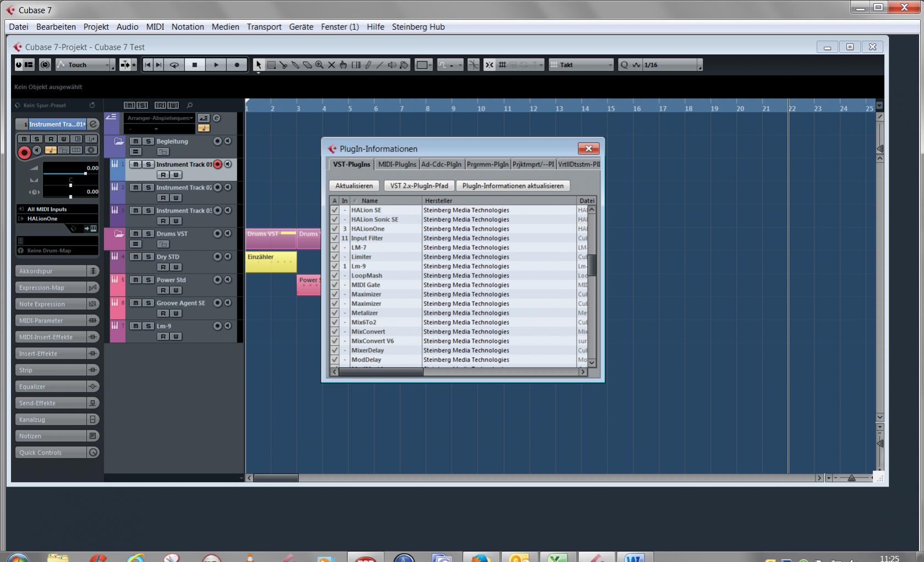The width and height of the screenshot is (924, 562).
Task: Toggle HALion Sonic SE plugin checkbox
Action: (x=335, y=220)
